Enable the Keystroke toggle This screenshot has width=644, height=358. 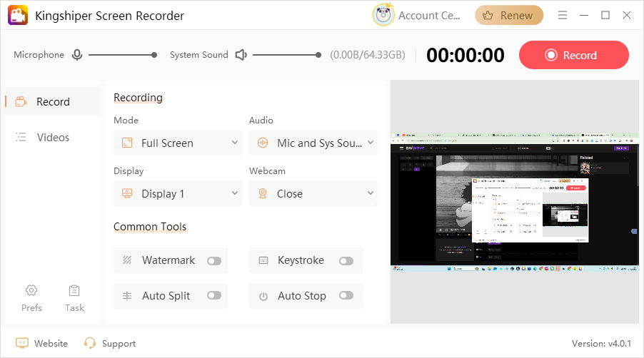346,261
